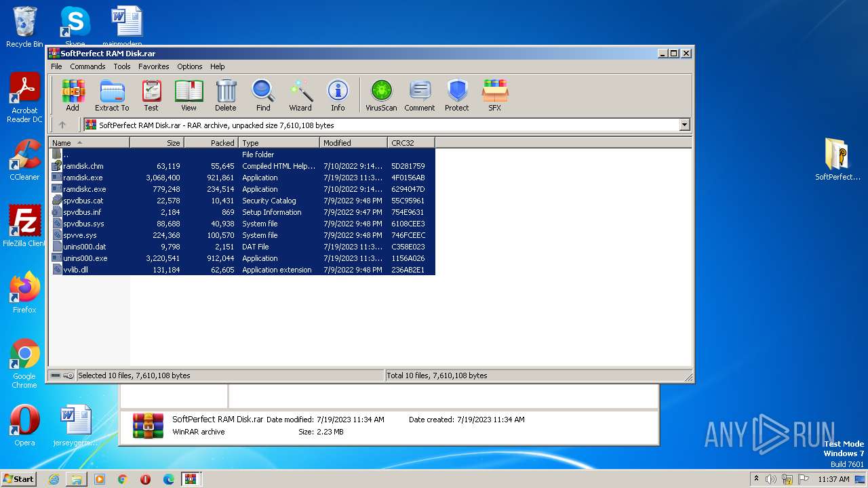Viewport: 868px width, 488px height.
Task: Click the SFX toolbar icon
Action: click(495, 95)
